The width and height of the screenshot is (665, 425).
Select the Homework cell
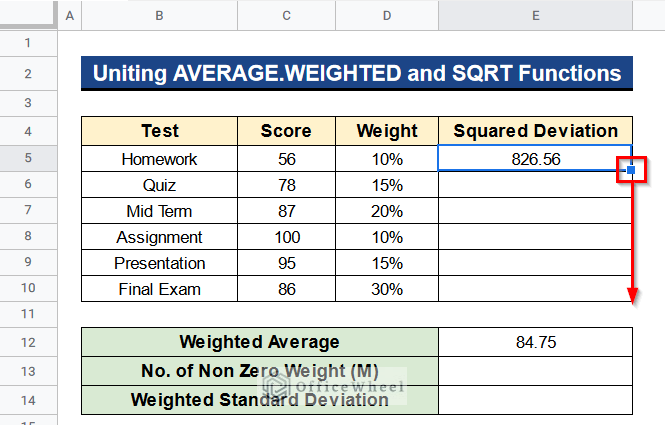pyautogui.click(x=159, y=159)
